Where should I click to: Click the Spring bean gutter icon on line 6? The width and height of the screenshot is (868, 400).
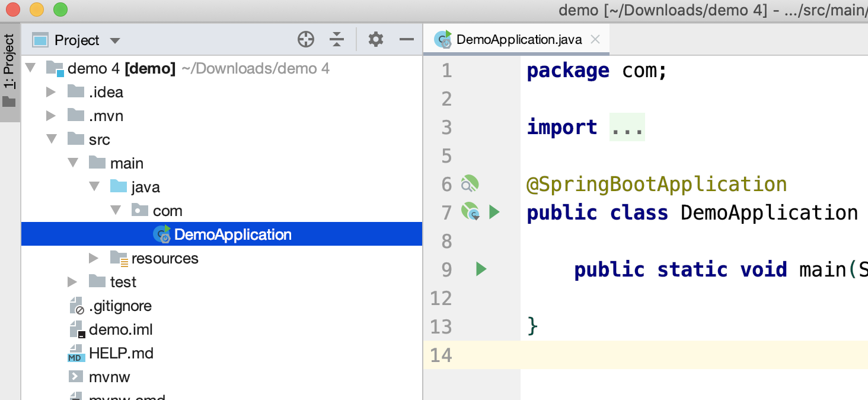click(469, 184)
